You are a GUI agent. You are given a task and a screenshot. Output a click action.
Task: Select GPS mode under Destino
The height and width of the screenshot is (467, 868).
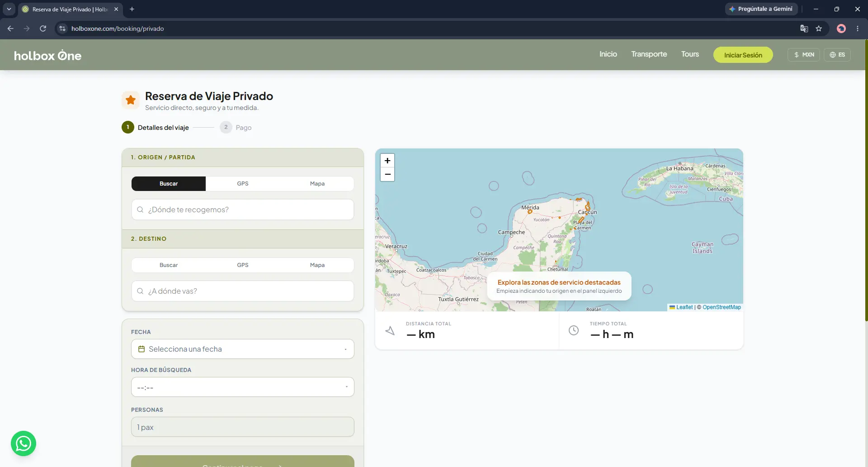coord(243,265)
